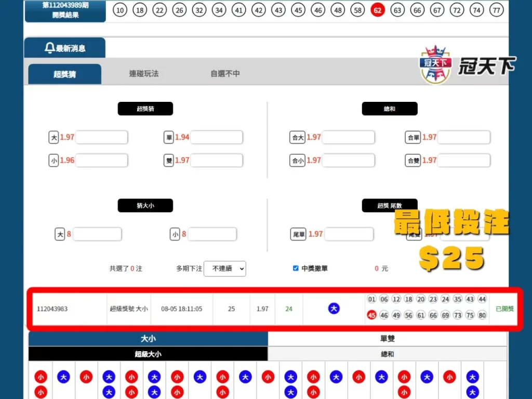Select number ball 80 in draw results
Screen dimensions: 532x399
pyautogui.click(x=482, y=315)
